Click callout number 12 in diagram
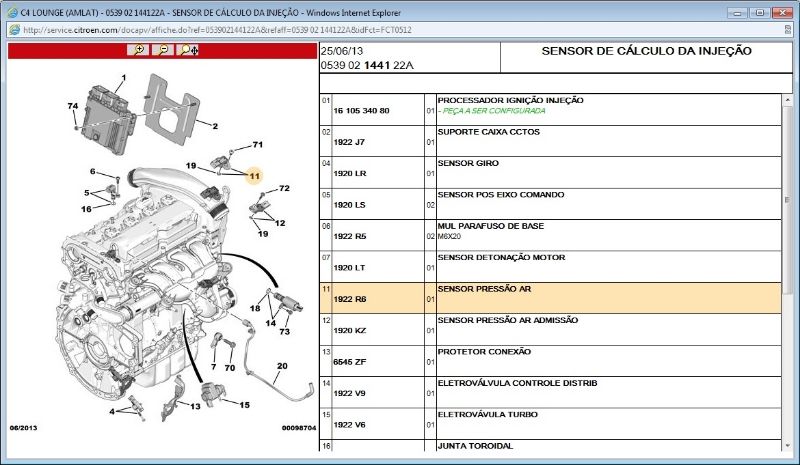The image size is (800, 465). pyautogui.click(x=280, y=223)
